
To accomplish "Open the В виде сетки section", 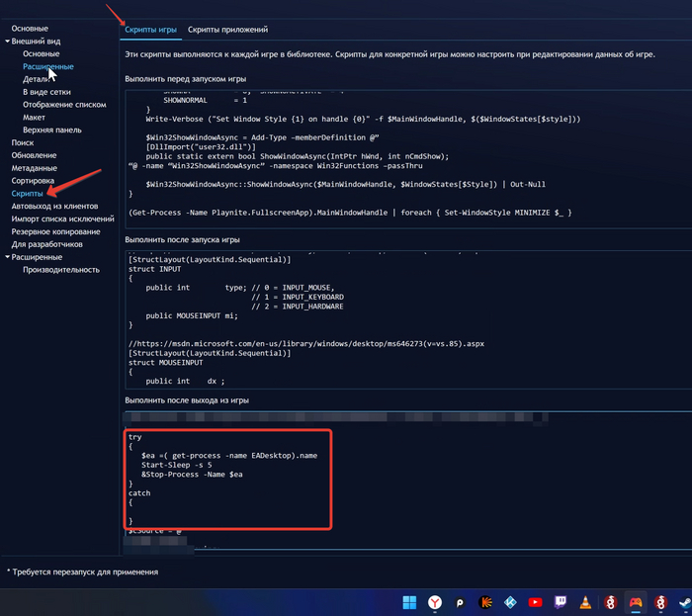I will [x=46, y=92].
